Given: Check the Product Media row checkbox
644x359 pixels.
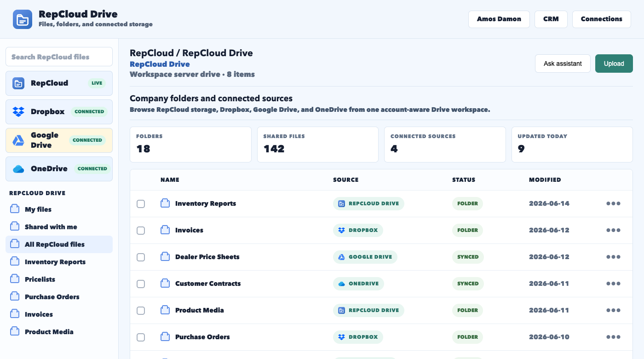Looking at the screenshot, I should pyautogui.click(x=141, y=311).
